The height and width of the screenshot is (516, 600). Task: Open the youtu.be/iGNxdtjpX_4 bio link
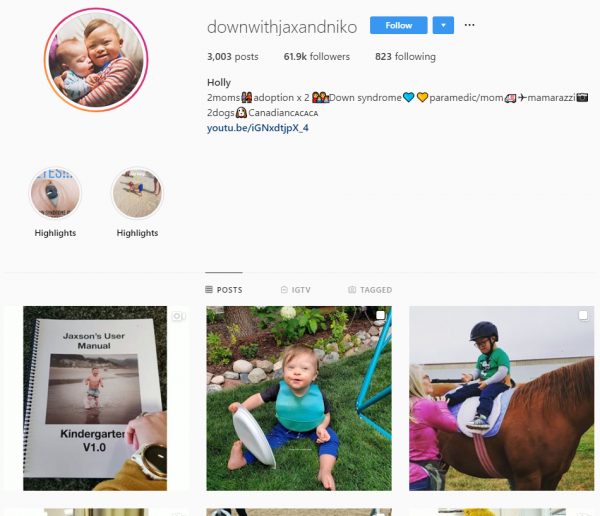pyautogui.click(x=258, y=128)
